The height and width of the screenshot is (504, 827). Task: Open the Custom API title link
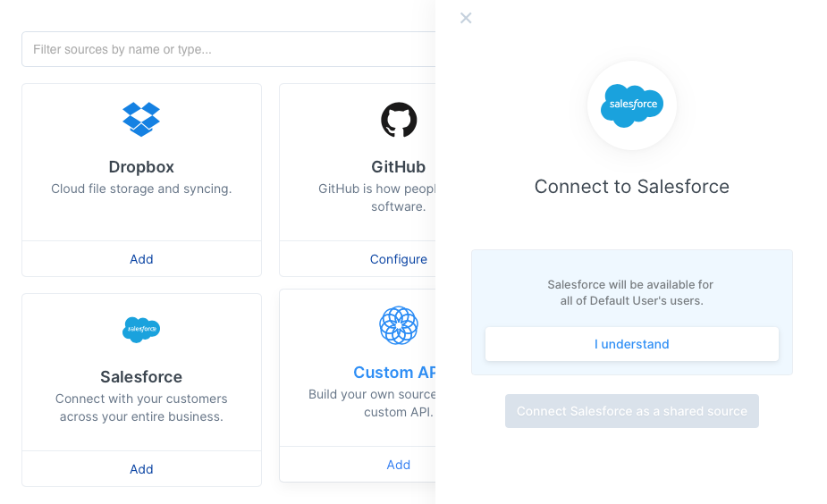click(x=394, y=373)
